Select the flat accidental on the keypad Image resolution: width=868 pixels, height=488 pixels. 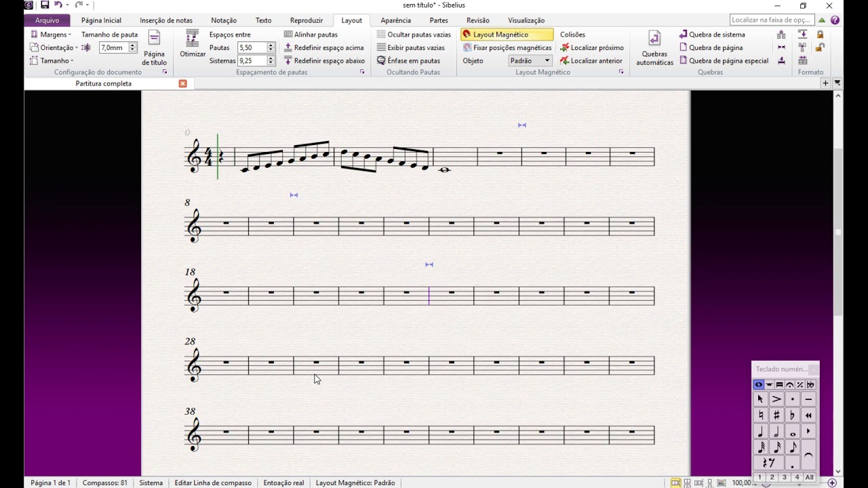coord(793,415)
